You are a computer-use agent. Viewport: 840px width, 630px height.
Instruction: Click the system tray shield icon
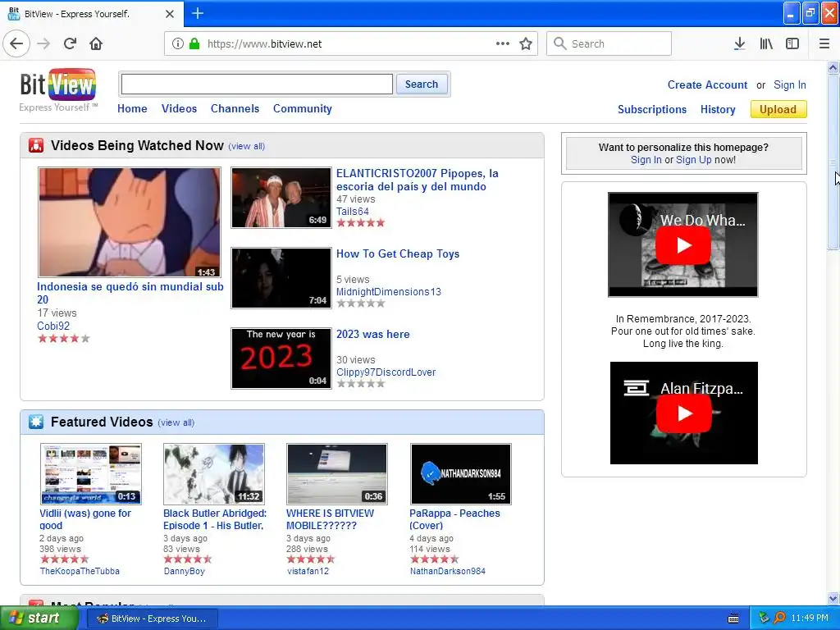tap(764, 619)
